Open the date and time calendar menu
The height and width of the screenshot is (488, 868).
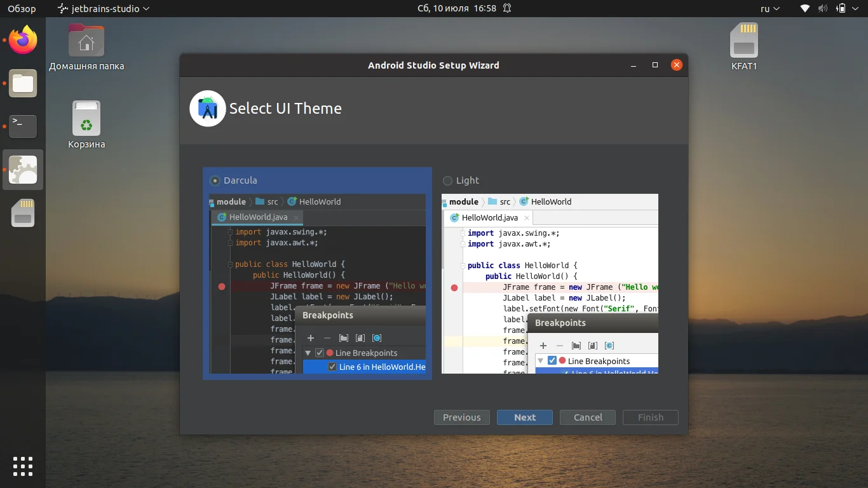(x=456, y=9)
